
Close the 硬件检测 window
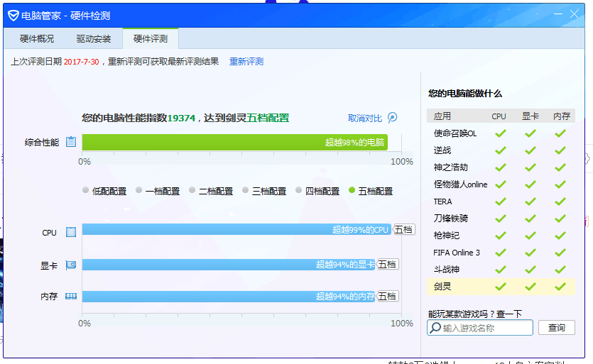574,14
